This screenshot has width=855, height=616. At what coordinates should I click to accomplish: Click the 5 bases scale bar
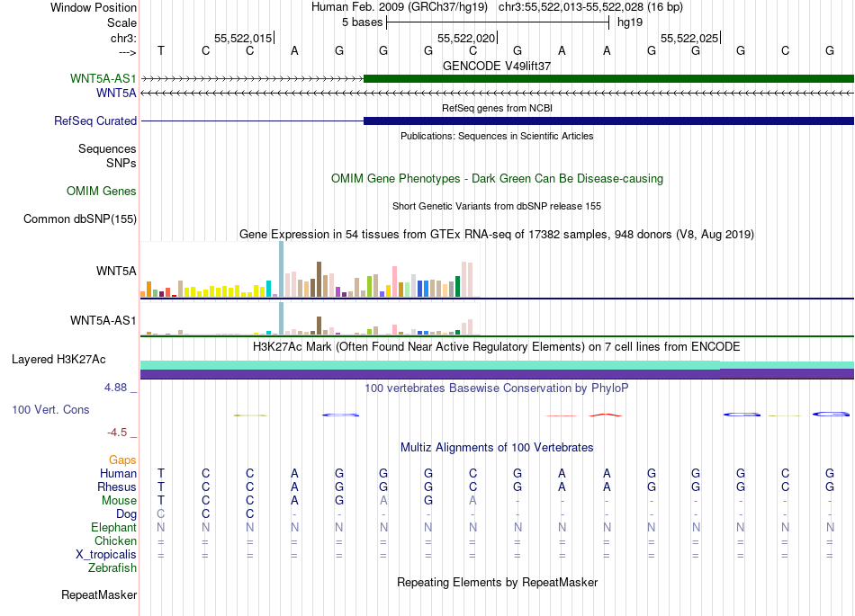click(498, 22)
